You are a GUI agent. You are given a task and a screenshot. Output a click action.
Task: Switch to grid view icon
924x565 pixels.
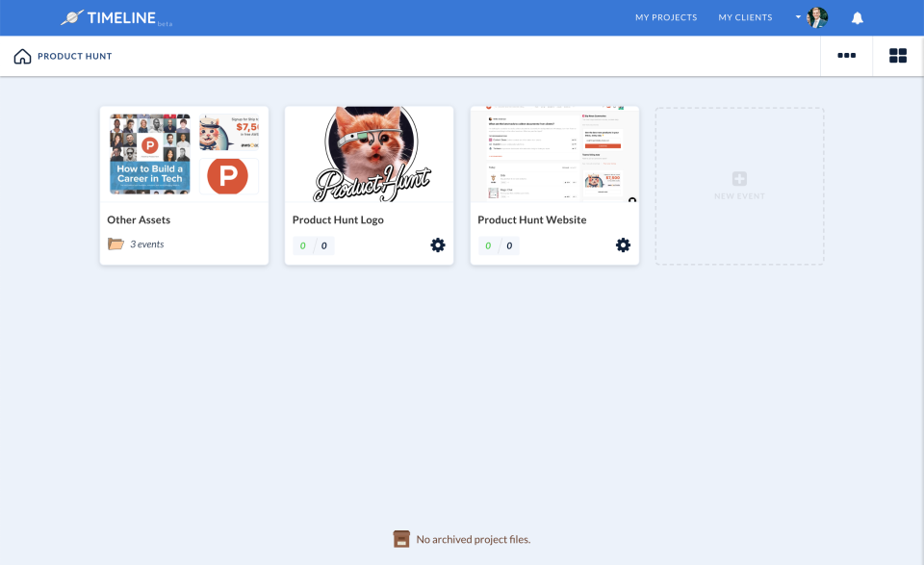point(898,56)
